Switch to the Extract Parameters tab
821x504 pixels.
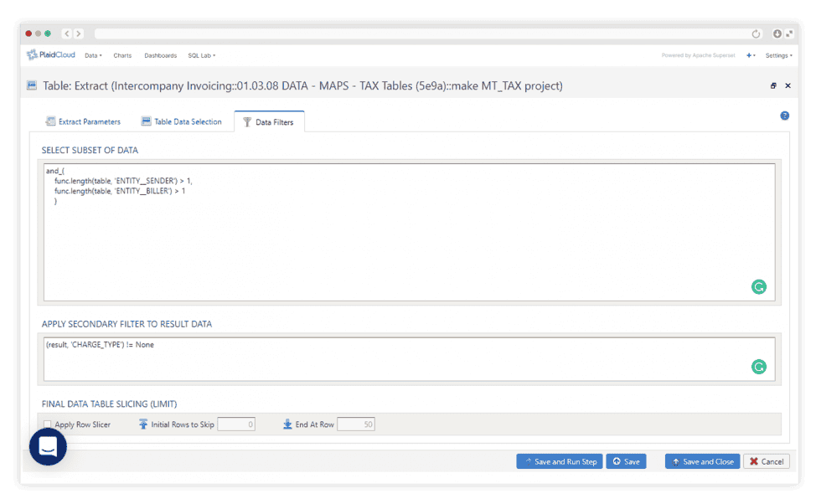click(x=83, y=121)
